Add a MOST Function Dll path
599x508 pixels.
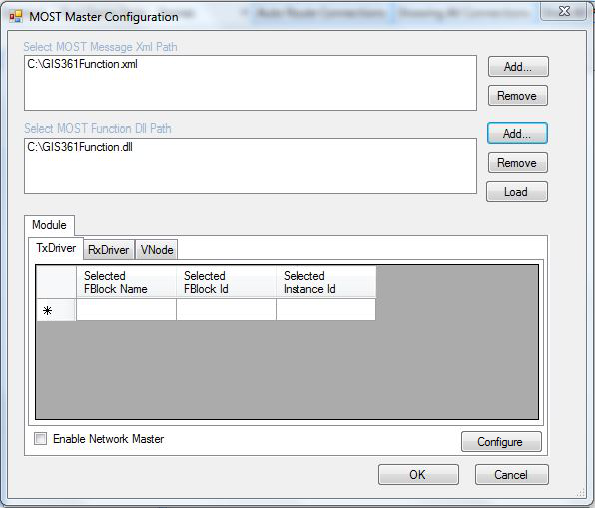[x=517, y=133]
